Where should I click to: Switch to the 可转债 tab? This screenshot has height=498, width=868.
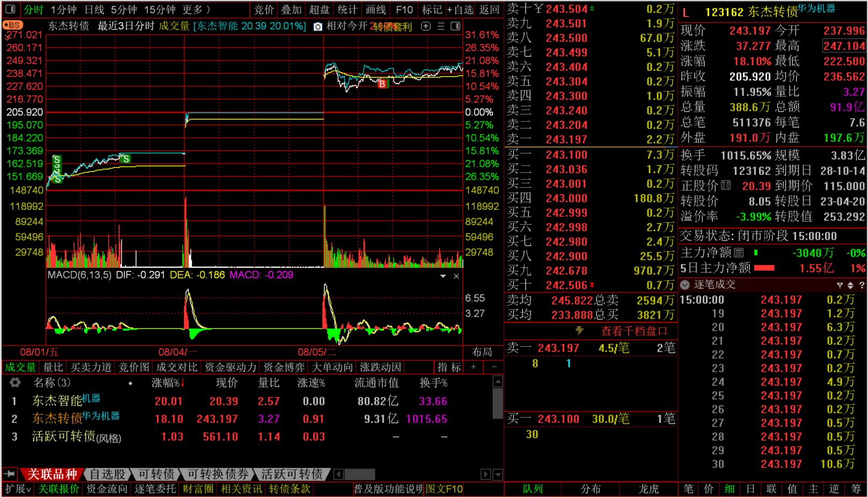156,474
